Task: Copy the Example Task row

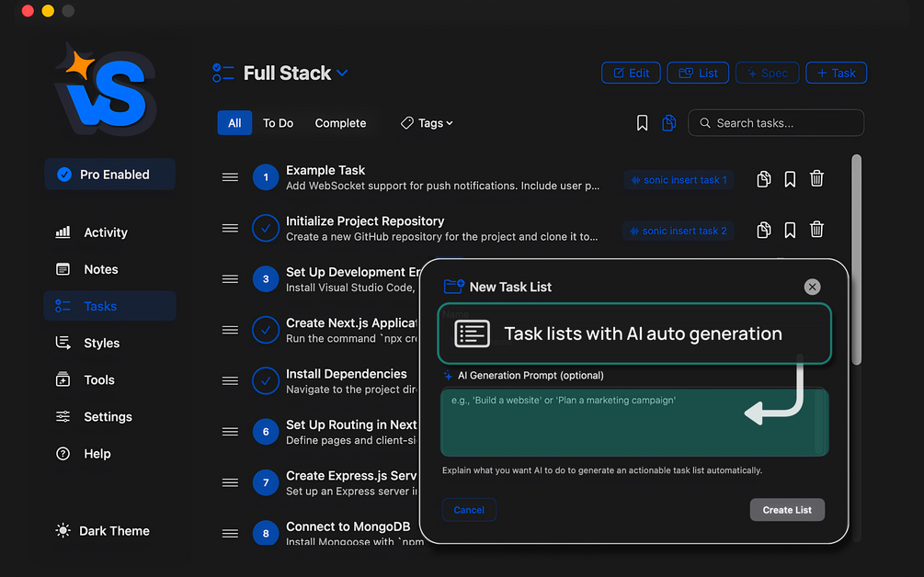Action: point(763,179)
